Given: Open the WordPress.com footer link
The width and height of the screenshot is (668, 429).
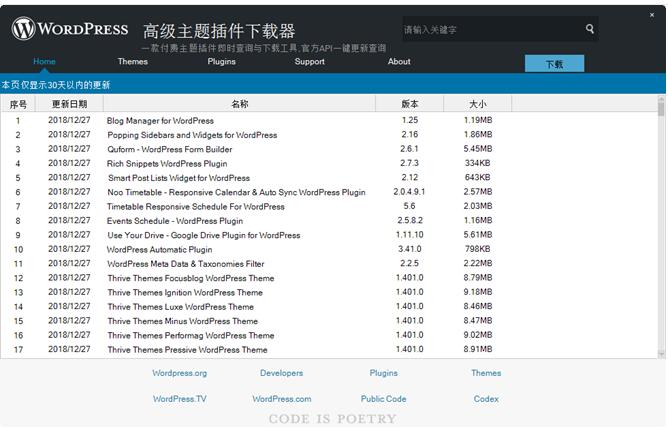Looking at the screenshot, I should point(282,399).
